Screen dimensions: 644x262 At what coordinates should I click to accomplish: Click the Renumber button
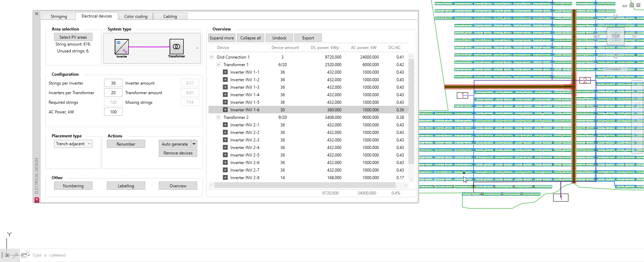[126, 144]
